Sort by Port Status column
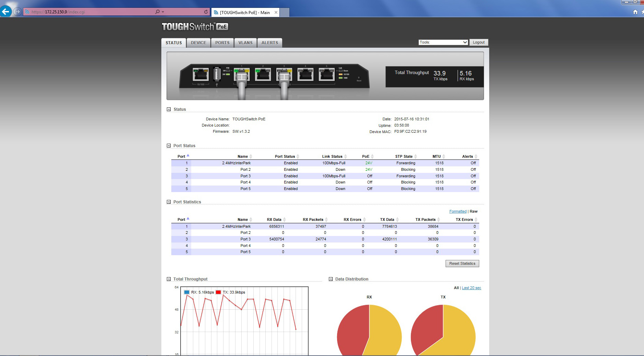The height and width of the screenshot is (356, 644). (x=287, y=156)
